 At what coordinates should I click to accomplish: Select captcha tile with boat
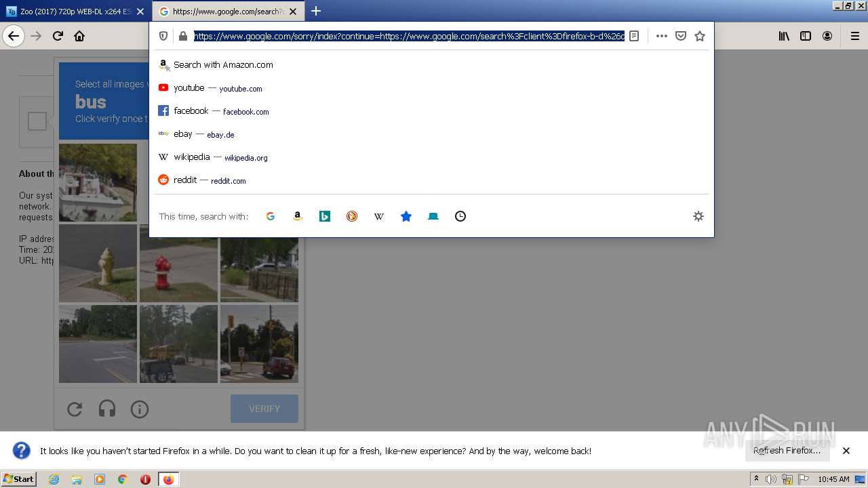[x=98, y=182]
